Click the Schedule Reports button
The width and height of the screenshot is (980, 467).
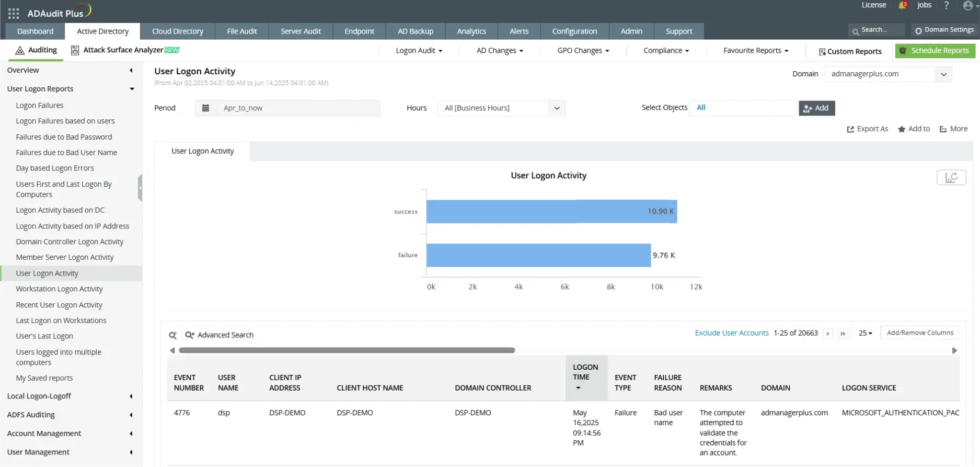pyautogui.click(x=935, y=51)
